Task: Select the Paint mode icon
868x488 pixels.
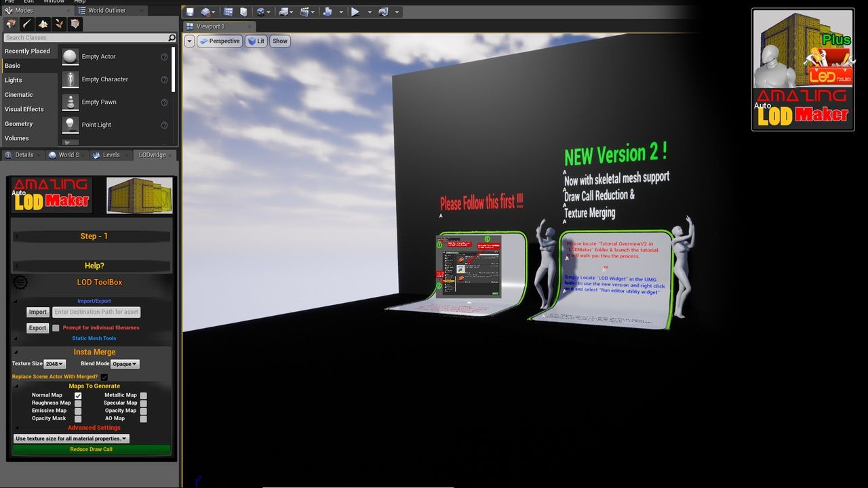Action: click(x=27, y=24)
